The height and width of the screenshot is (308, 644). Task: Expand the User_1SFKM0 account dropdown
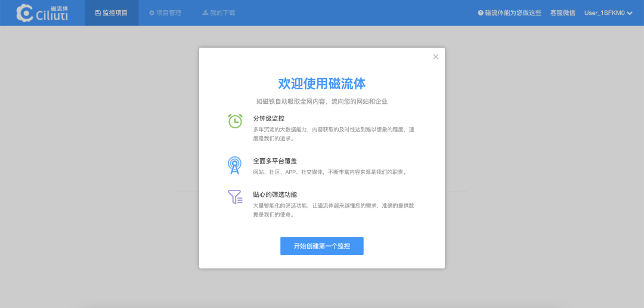tap(608, 13)
